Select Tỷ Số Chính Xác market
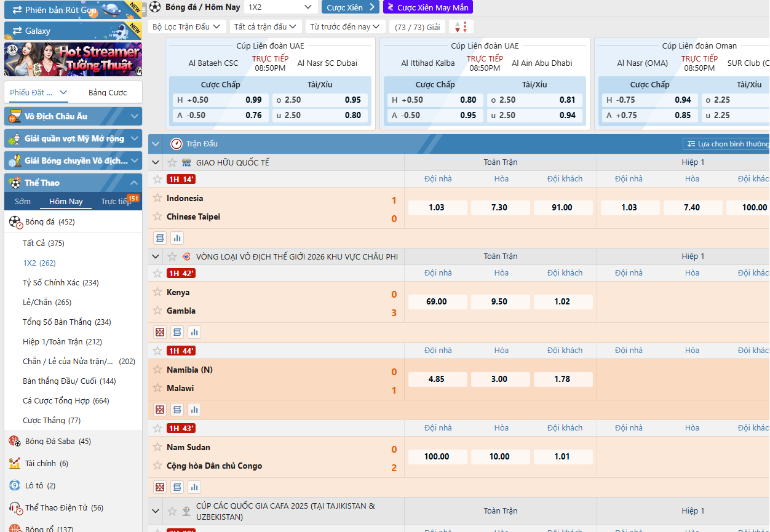The image size is (770, 532). (x=60, y=283)
